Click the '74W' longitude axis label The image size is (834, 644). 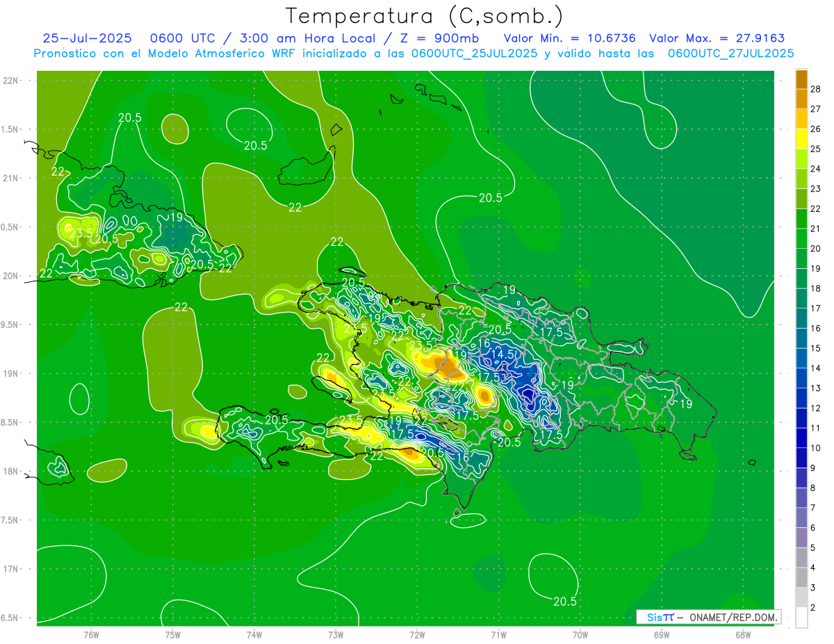click(x=254, y=634)
